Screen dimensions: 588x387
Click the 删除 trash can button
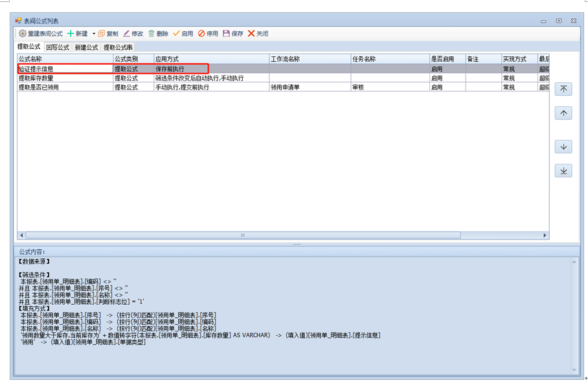pos(158,34)
